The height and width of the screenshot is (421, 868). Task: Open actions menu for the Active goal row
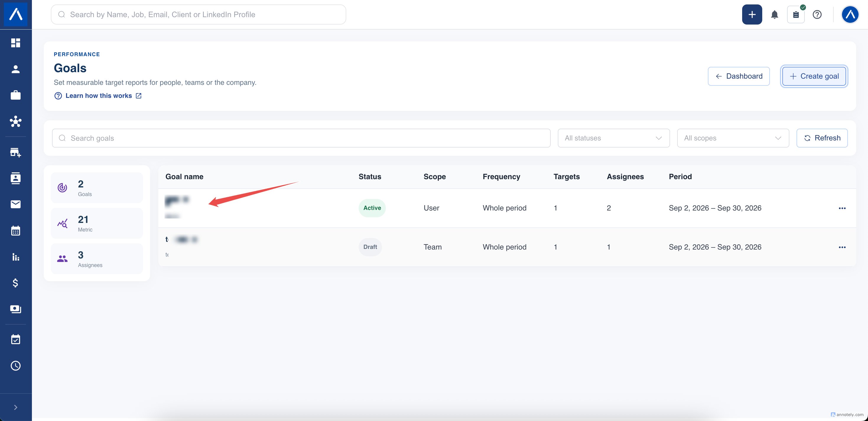842,208
